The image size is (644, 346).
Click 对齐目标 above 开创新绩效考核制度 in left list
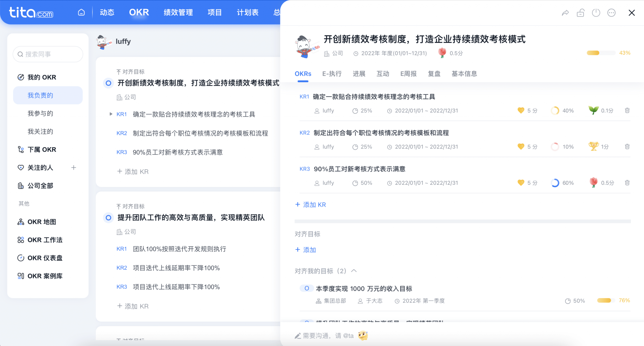click(130, 72)
